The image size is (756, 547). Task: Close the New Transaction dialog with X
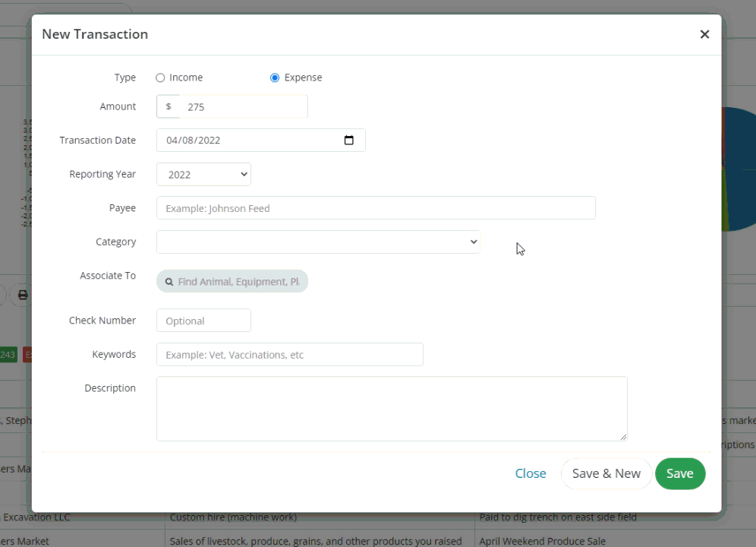pos(704,34)
